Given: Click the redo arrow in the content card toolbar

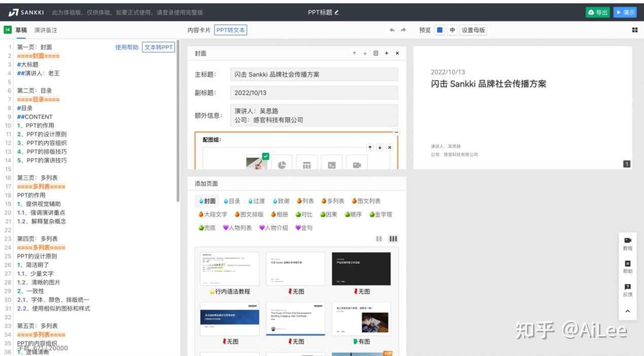Looking at the screenshot, I should click(x=403, y=30).
